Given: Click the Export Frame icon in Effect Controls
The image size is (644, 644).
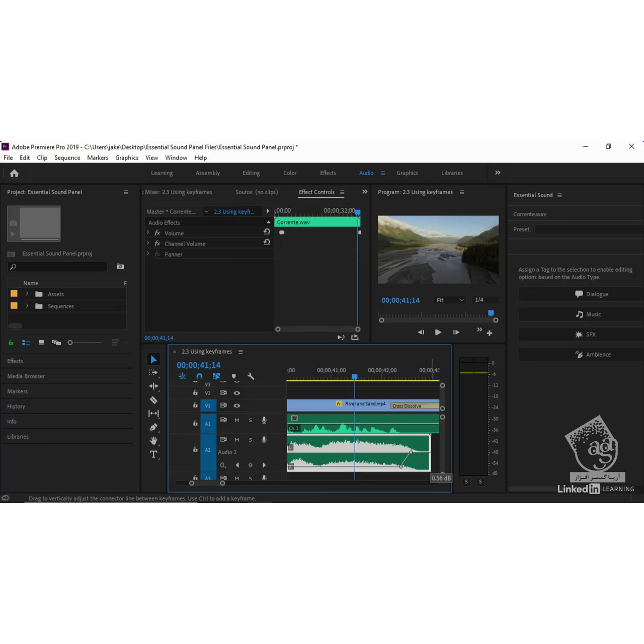Looking at the screenshot, I should pos(355,337).
